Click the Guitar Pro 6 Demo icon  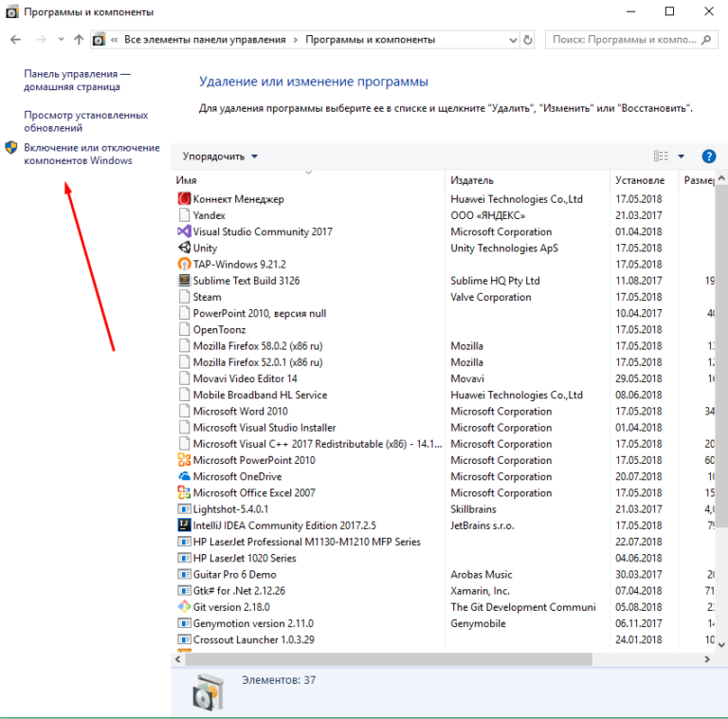(184, 574)
